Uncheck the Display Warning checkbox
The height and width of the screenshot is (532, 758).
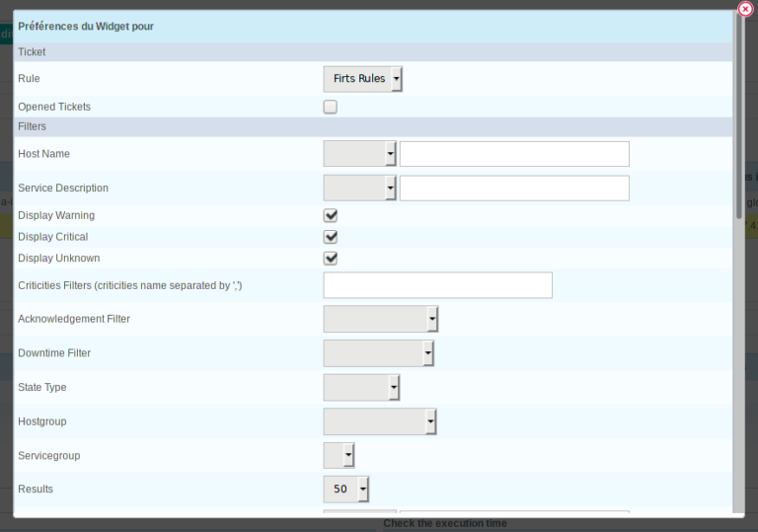click(331, 215)
